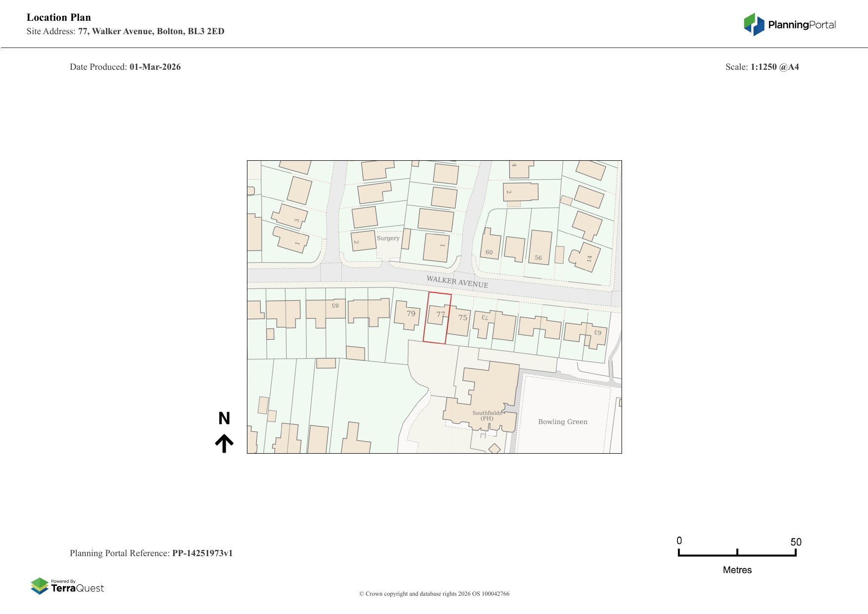868x614 pixels.
Task: Click the reference number PP-14251973v1
Action: (x=202, y=553)
